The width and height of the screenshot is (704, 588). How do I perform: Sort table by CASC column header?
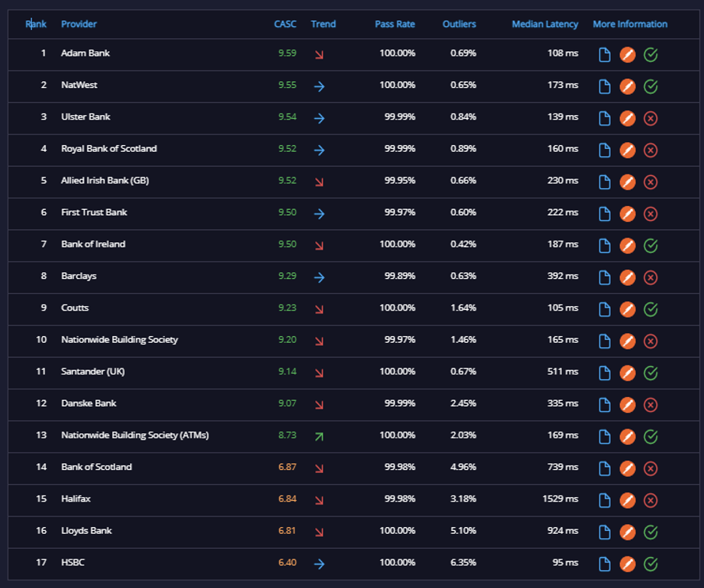pyautogui.click(x=285, y=24)
